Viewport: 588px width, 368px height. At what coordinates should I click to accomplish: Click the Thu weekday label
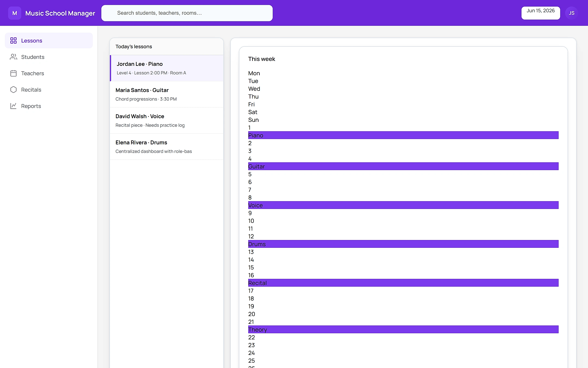(x=253, y=97)
